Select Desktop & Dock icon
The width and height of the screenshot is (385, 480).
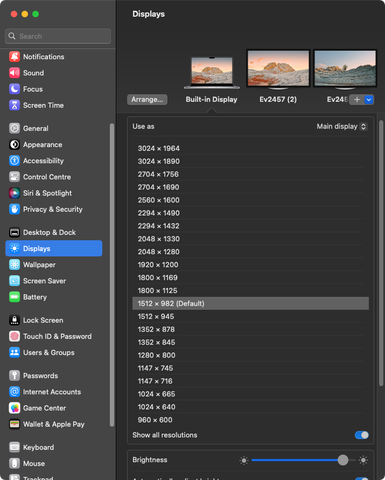[14, 232]
